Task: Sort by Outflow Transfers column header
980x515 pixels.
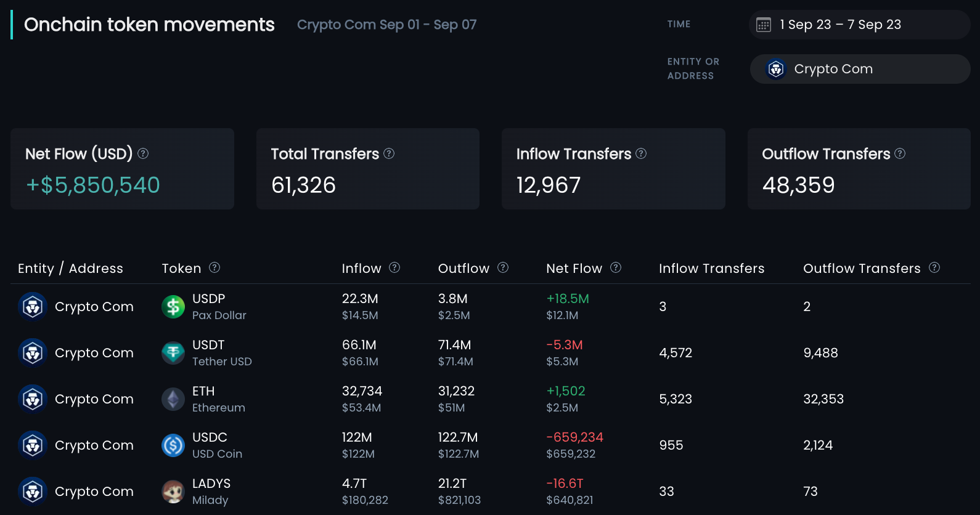Action: click(862, 269)
